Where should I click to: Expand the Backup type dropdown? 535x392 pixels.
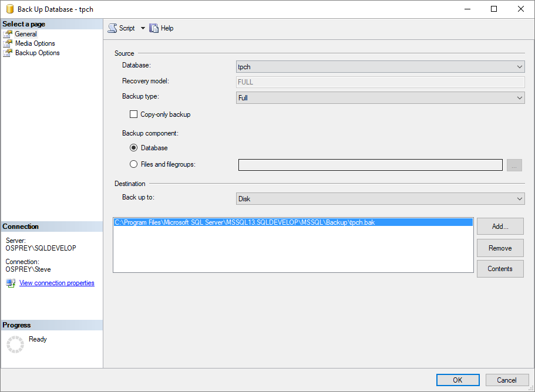coord(380,98)
